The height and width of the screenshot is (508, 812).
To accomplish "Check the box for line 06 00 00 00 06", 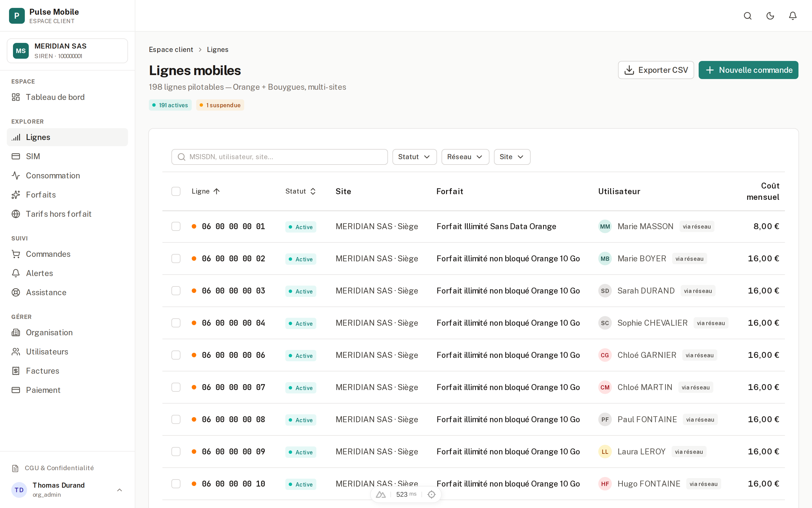I will (x=176, y=355).
